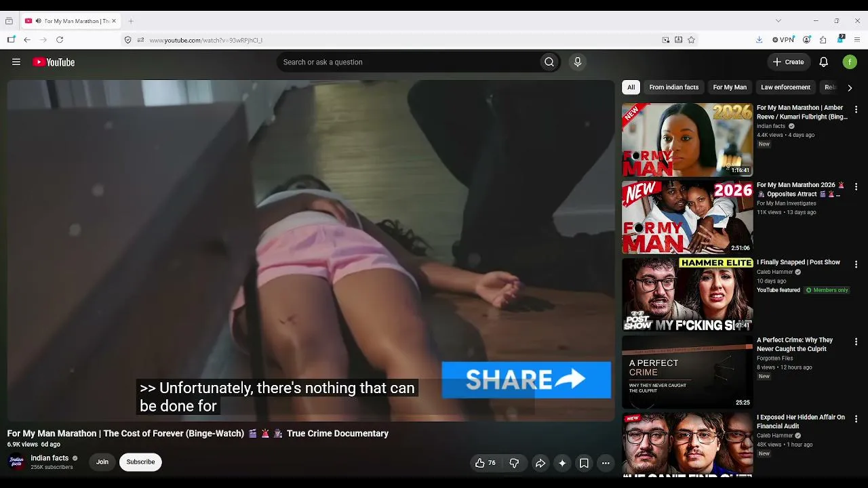Open options for I Finally Snapped video

[856, 264]
